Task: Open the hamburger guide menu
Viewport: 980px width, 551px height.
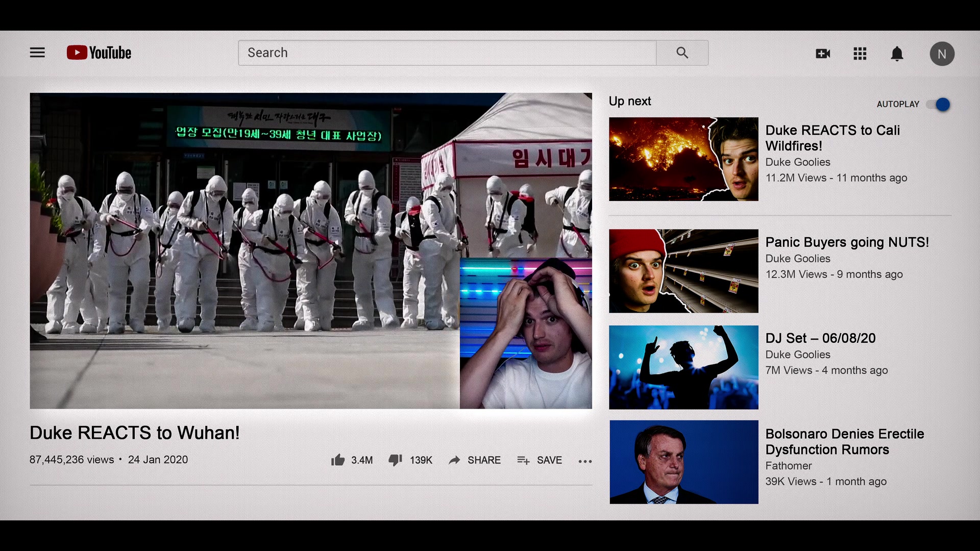Action: [37, 53]
